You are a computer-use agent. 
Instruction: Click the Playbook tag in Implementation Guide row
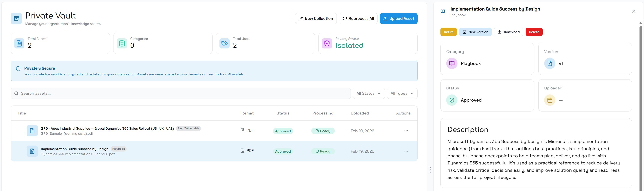(x=119, y=149)
